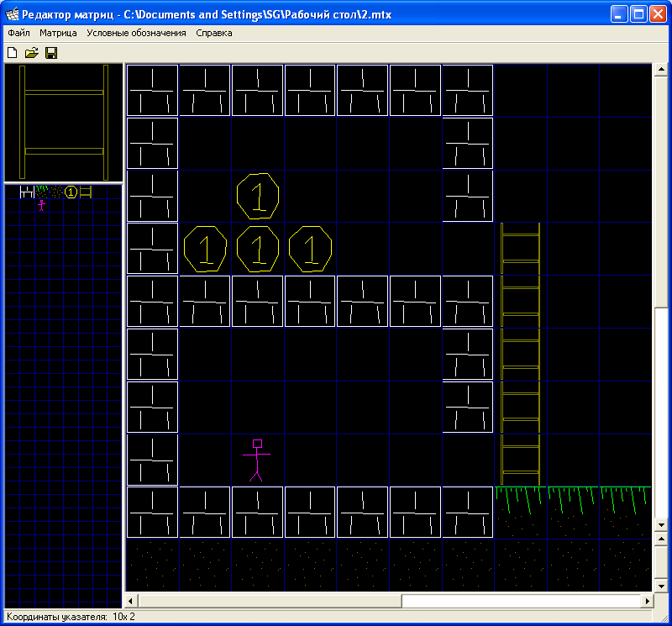The width and height of the screenshot is (672, 626).
Task: Click the rightmost coin in the coin row
Action: tap(310, 249)
